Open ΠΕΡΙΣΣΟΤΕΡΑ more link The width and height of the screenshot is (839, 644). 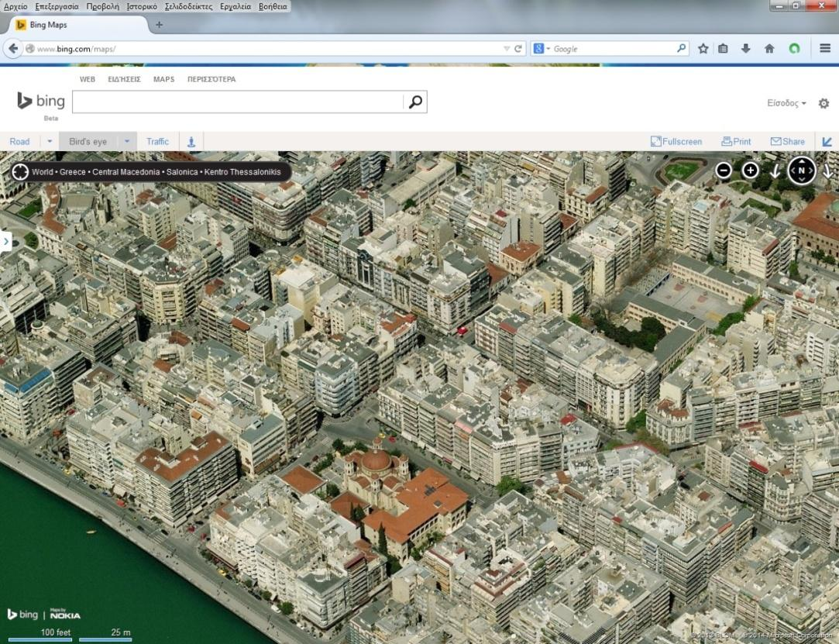click(x=211, y=79)
